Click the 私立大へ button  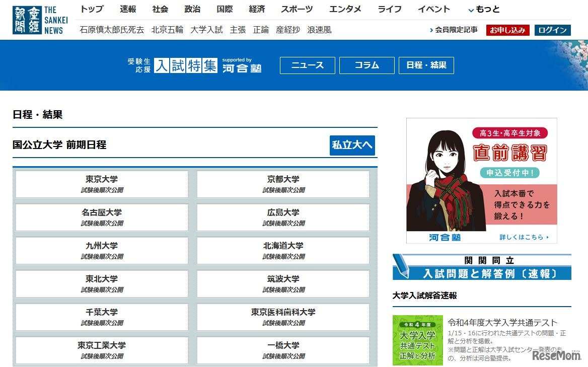tap(352, 145)
